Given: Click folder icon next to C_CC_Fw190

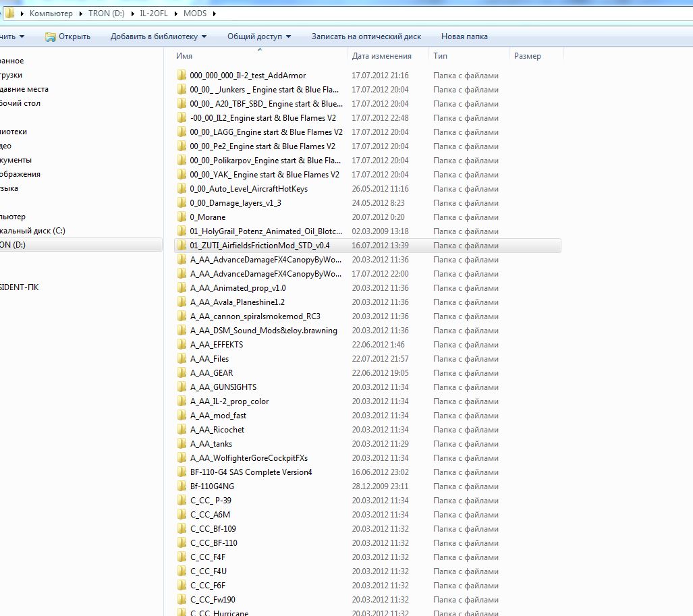Looking at the screenshot, I should (182, 600).
